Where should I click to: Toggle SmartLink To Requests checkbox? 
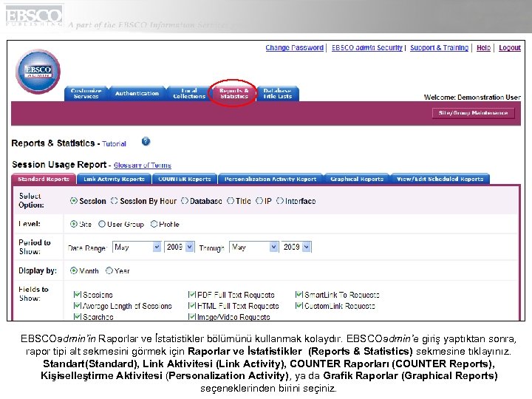(299, 294)
